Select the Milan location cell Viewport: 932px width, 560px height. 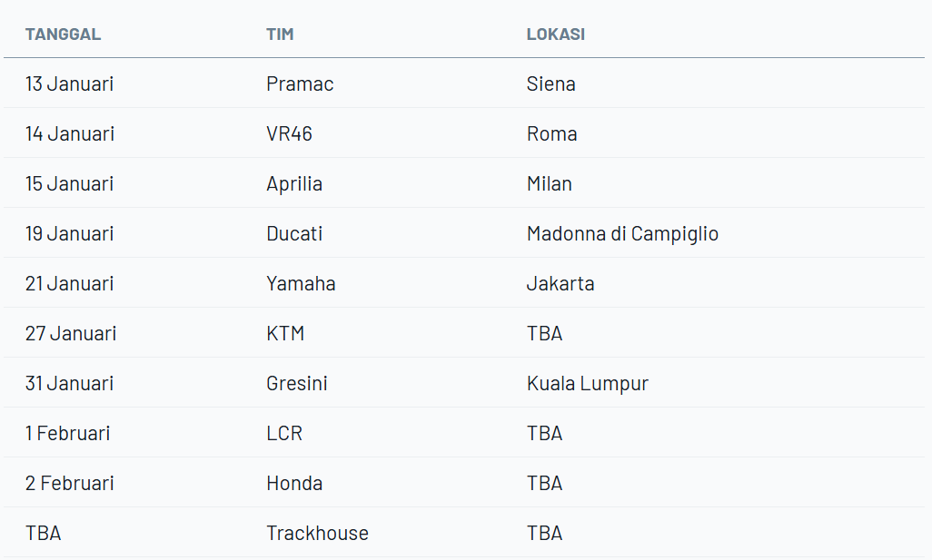click(549, 184)
